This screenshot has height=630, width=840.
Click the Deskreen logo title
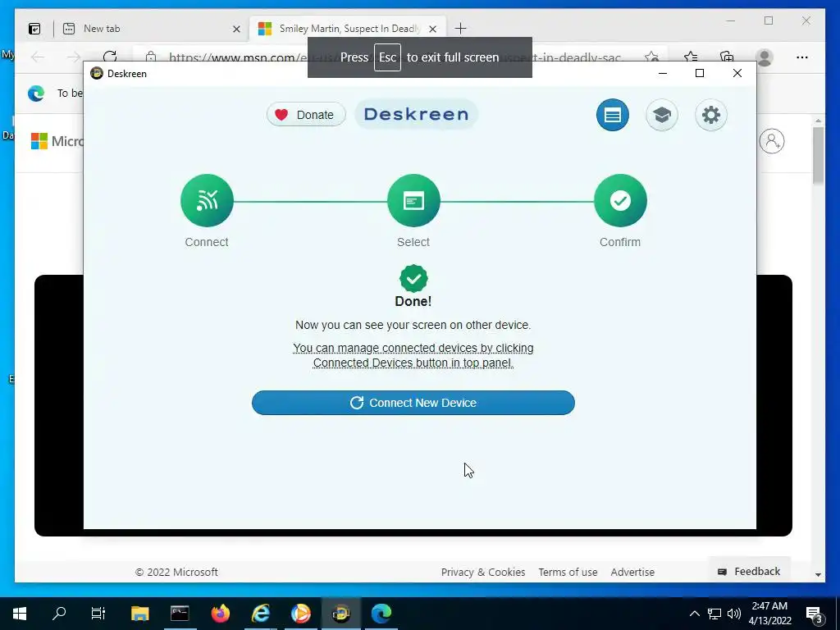coord(416,114)
